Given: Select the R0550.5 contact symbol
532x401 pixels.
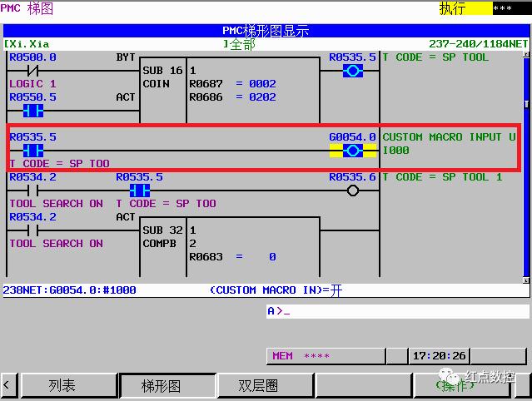Looking at the screenshot, I should (34, 111).
